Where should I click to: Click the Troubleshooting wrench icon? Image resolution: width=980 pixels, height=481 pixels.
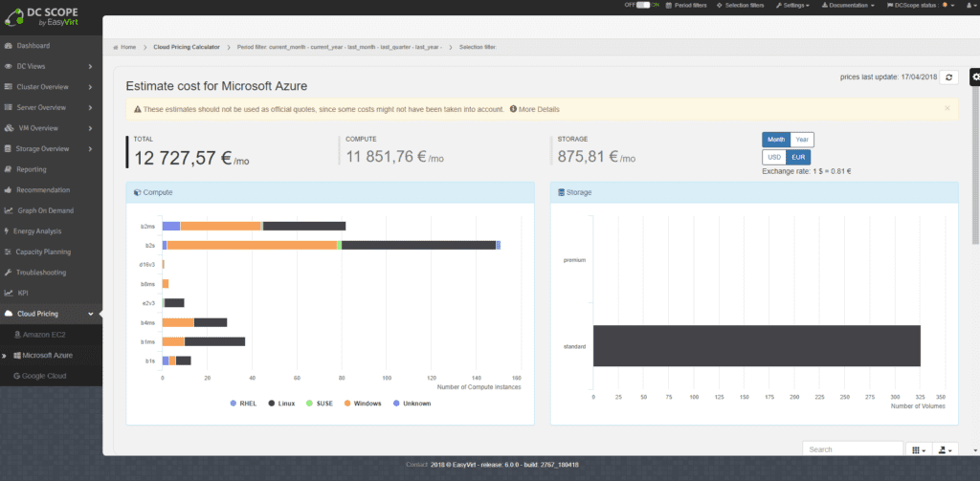point(8,273)
